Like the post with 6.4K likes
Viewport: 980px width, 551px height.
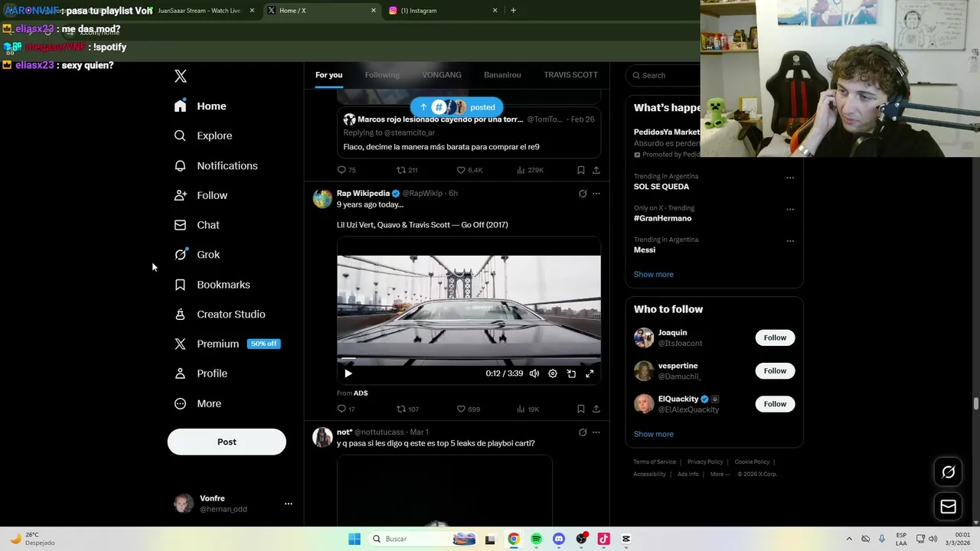click(x=469, y=170)
